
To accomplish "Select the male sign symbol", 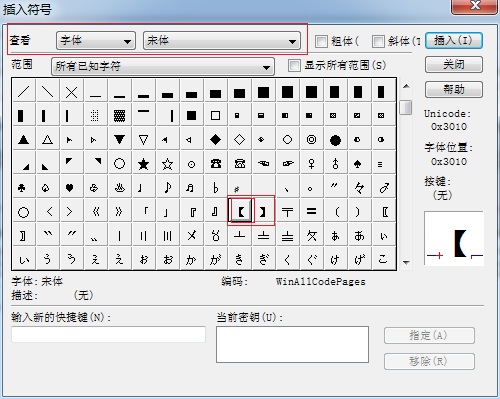I will (x=383, y=188).
